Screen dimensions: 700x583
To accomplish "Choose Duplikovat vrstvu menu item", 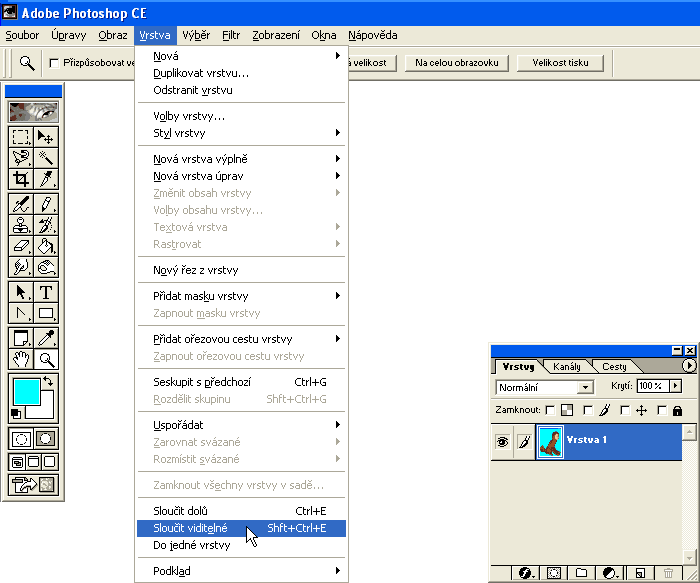I will tap(242, 73).
